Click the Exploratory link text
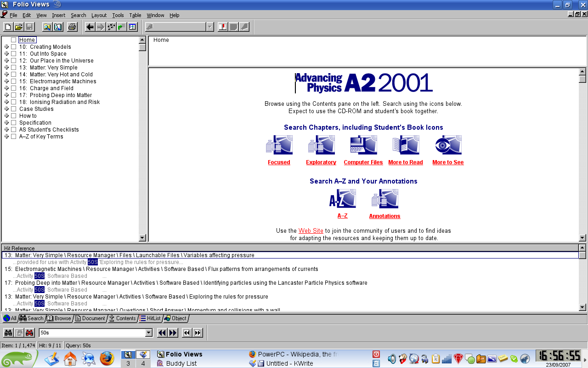This screenshot has width=588, height=368. (x=321, y=162)
